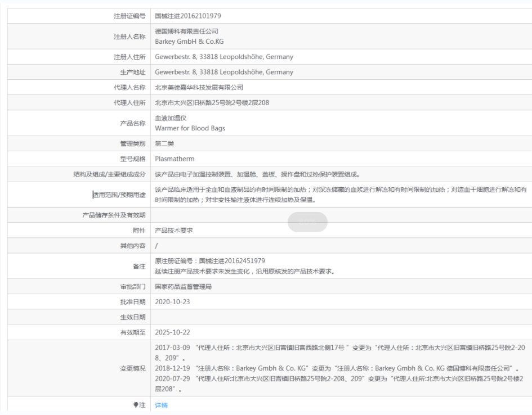Viewport: 532px width, 415px height.
Task: Click the approval date 2020-10-23
Action: click(x=171, y=302)
